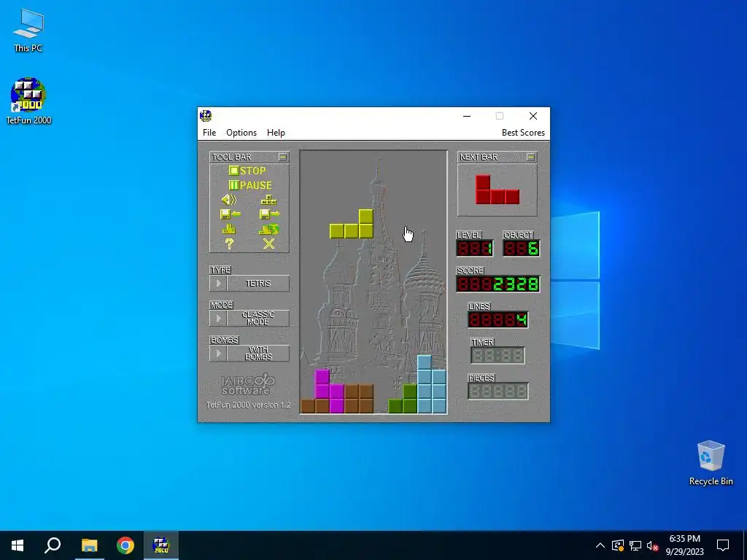Collapse the NEXT BAR panel
Screen dimensions: 747x560
tap(531, 157)
